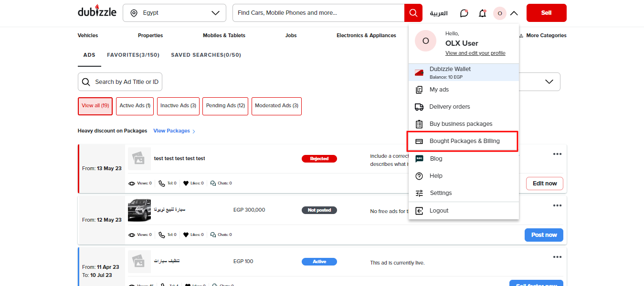
Task: Open placeholder thumbnail of the test test ad
Action: click(x=139, y=159)
